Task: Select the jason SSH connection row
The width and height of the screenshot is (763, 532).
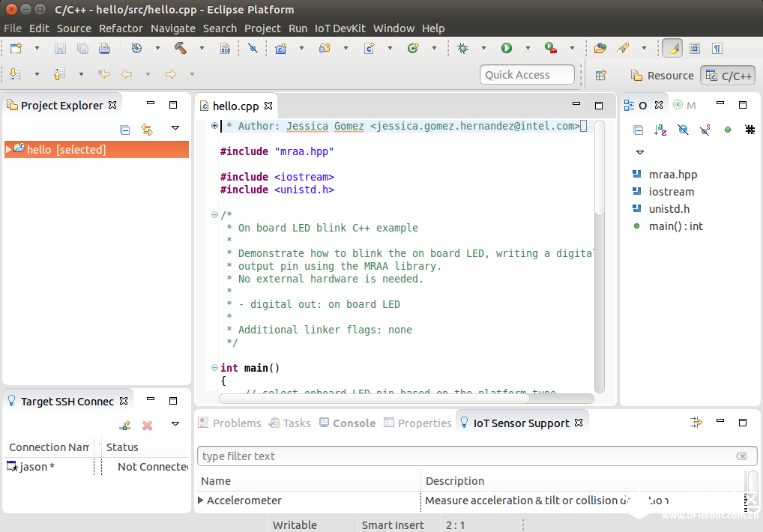Action: pos(97,466)
